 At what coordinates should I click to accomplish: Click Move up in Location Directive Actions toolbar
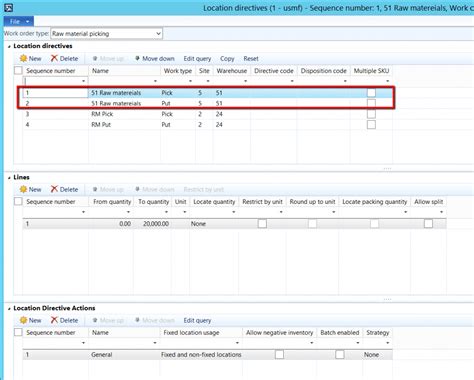108,321
